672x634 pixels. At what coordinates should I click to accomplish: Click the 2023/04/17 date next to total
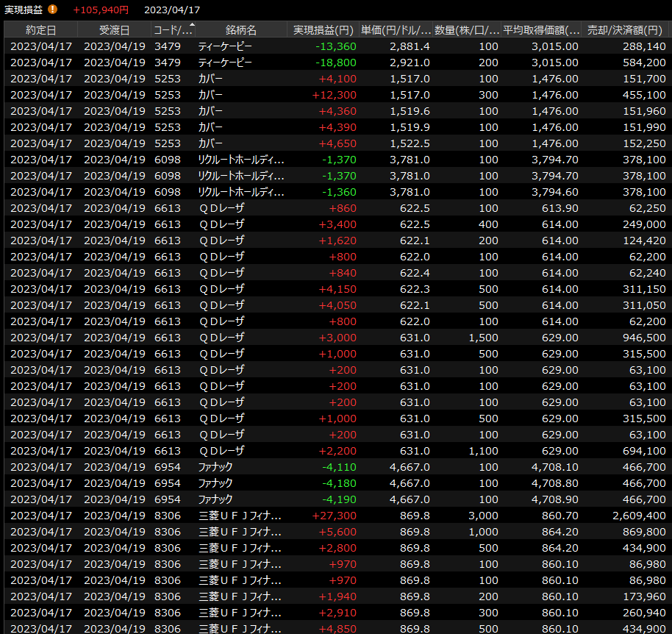tap(172, 10)
